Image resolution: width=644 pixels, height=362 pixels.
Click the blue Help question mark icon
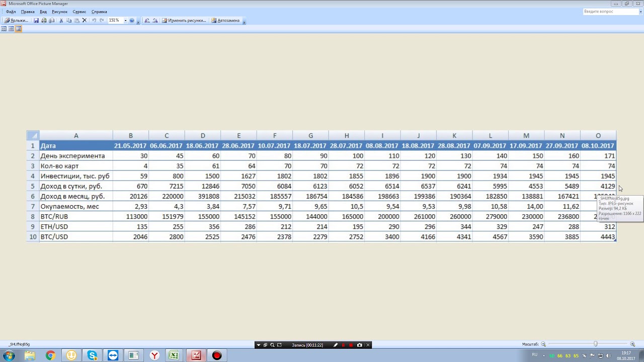132,21
